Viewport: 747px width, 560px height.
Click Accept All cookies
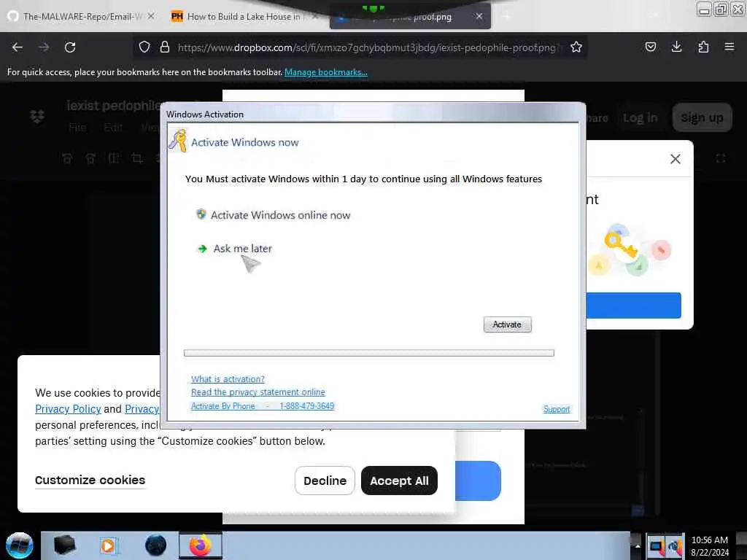[x=399, y=481]
